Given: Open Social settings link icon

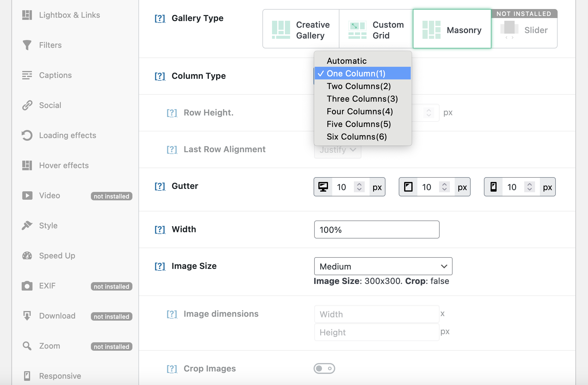Looking at the screenshot, I should click(x=27, y=105).
